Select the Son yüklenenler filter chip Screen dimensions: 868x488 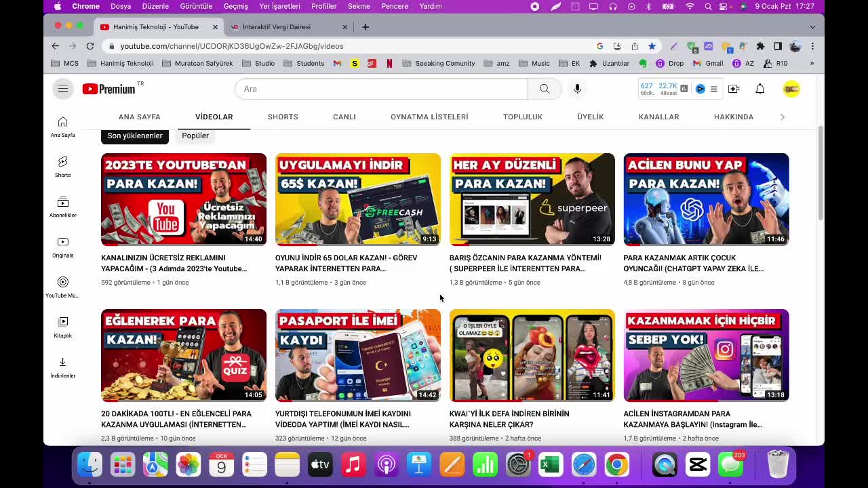pyautogui.click(x=135, y=136)
